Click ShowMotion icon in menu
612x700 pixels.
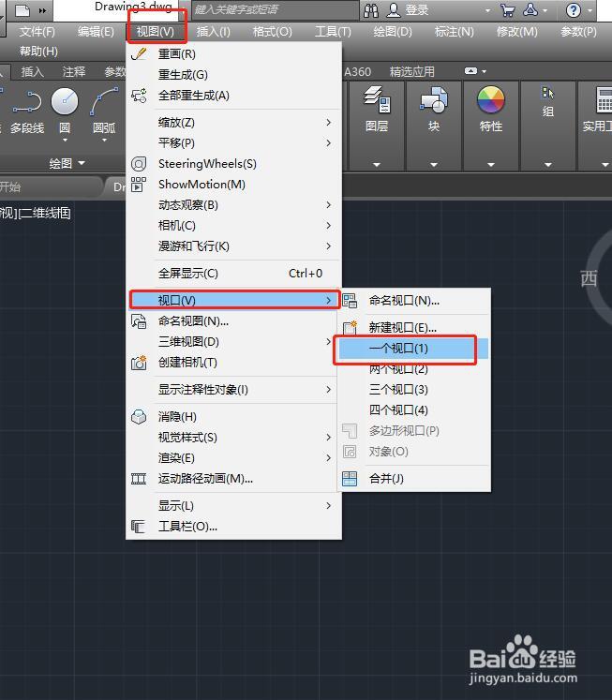(x=139, y=185)
